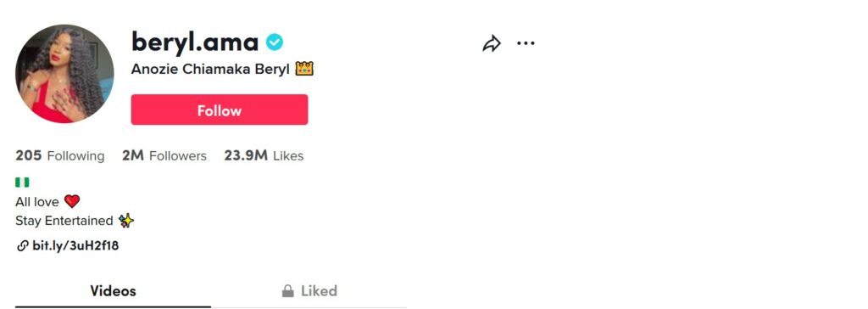Screen dimensions: 868x309
Task: Click the share arrow icon
Action: click(x=492, y=43)
